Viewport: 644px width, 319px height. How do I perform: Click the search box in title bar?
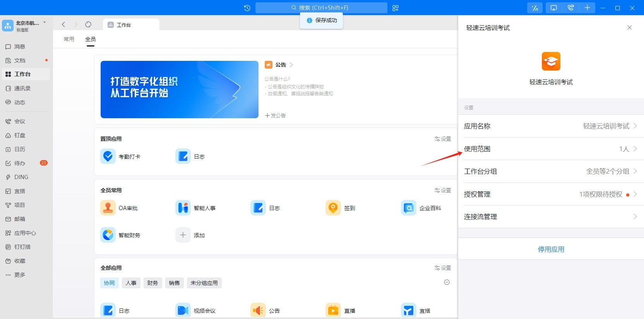tap(321, 8)
